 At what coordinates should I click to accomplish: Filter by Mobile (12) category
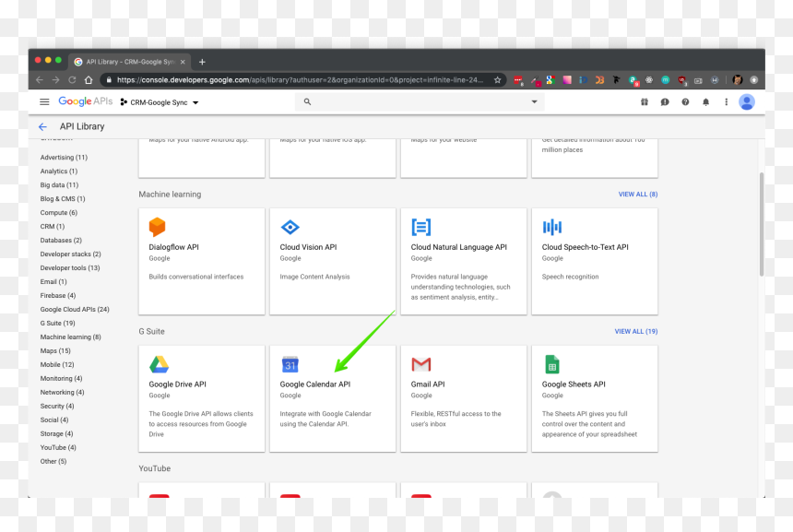point(57,364)
